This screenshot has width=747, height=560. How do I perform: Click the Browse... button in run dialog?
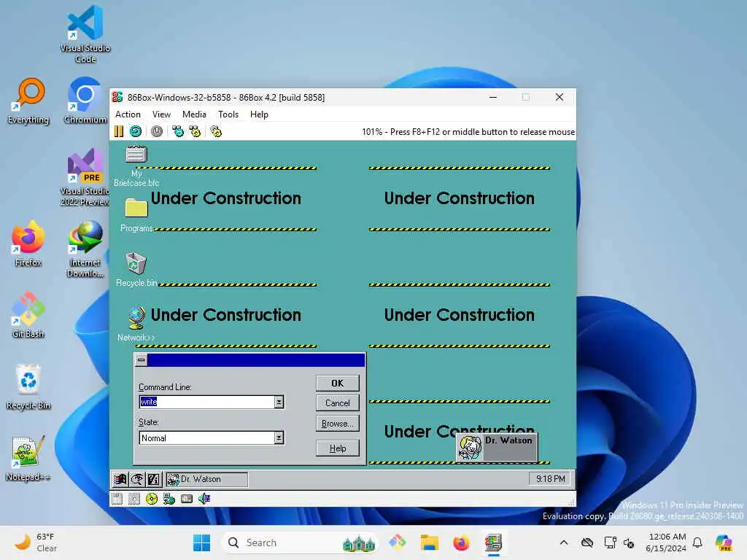(x=337, y=424)
